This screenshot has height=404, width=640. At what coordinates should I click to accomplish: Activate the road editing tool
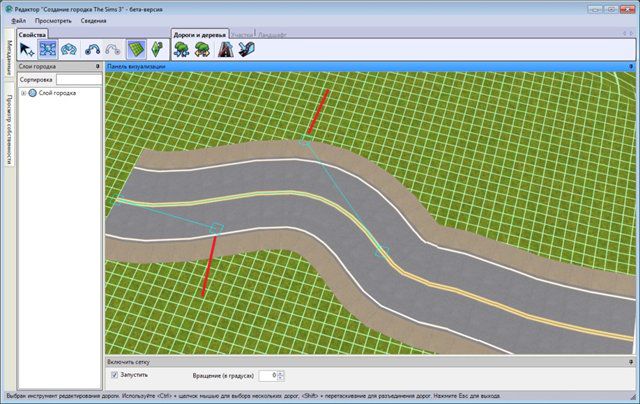48,49
